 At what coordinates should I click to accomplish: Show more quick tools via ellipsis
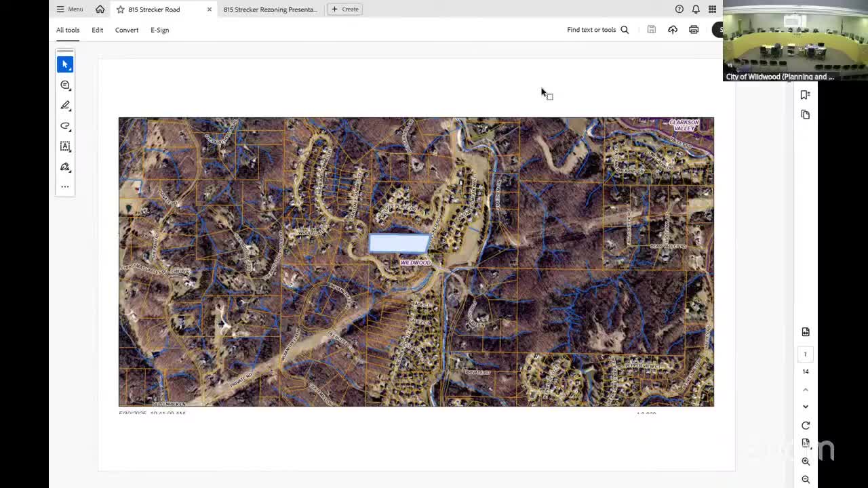(x=65, y=186)
